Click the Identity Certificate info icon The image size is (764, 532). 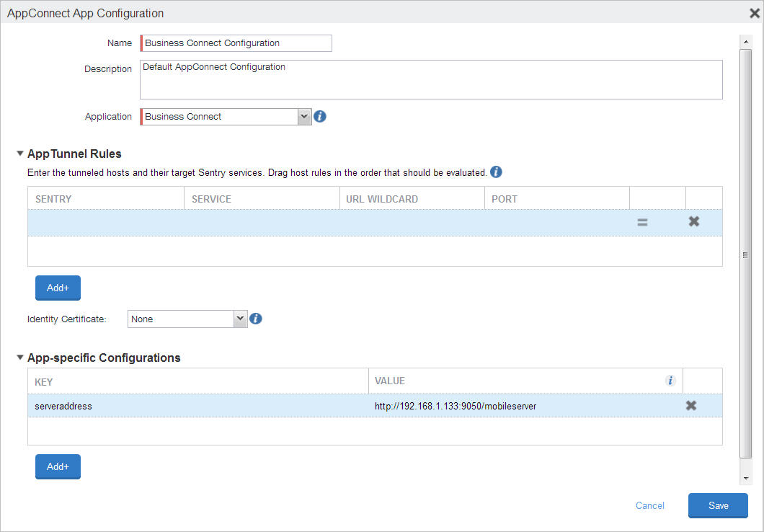click(256, 319)
